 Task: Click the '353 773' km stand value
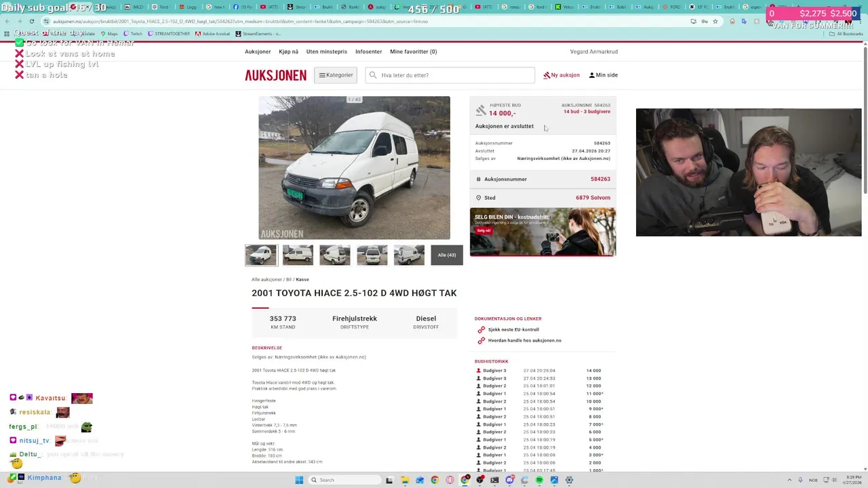(283, 319)
